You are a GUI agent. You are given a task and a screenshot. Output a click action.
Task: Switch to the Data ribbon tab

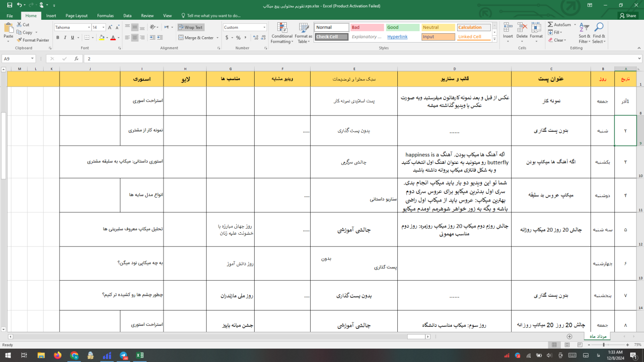tap(127, 15)
